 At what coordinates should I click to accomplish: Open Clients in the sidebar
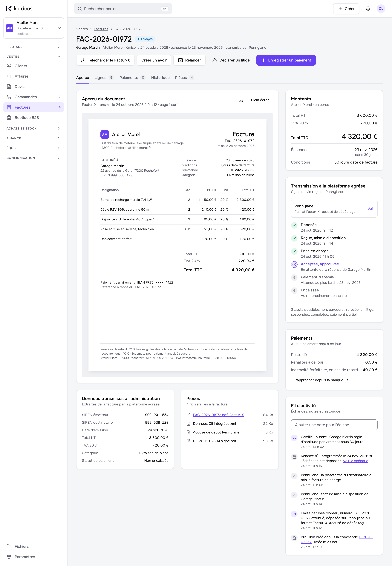click(x=34, y=66)
